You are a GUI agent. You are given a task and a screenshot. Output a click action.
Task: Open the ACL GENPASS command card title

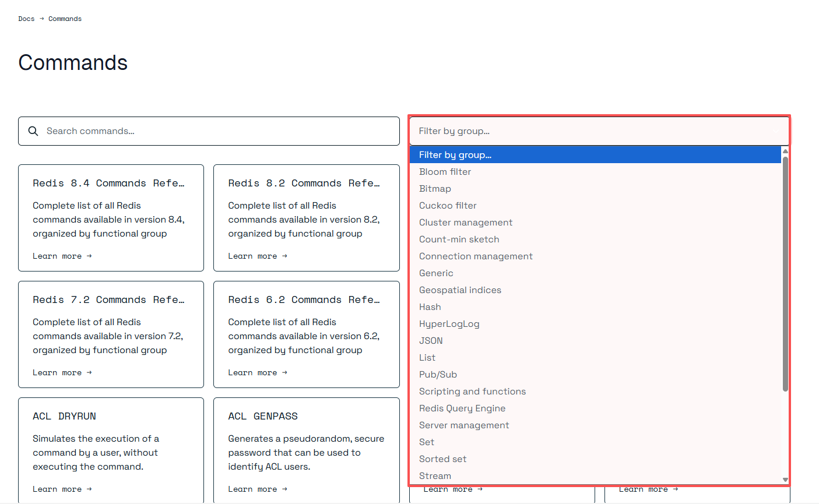coord(263,416)
